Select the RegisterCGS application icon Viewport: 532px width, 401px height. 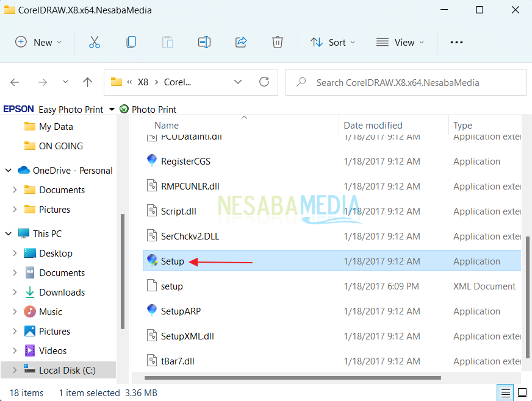pos(152,161)
